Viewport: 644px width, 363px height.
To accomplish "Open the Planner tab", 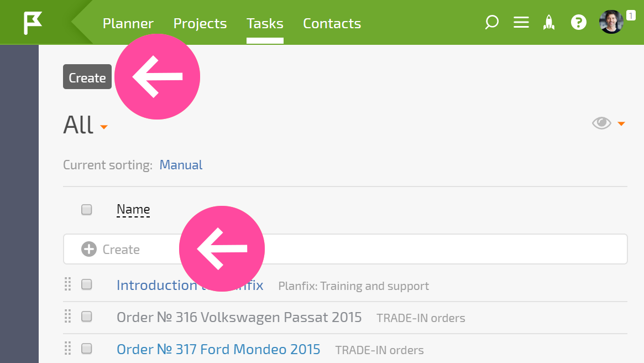I will (128, 23).
